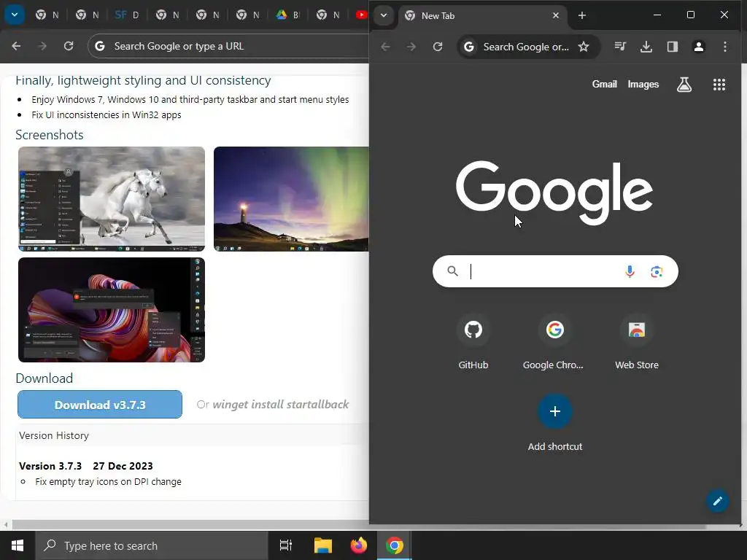
Task: Click the back arrow in the right Chrome window
Action: pos(385,47)
